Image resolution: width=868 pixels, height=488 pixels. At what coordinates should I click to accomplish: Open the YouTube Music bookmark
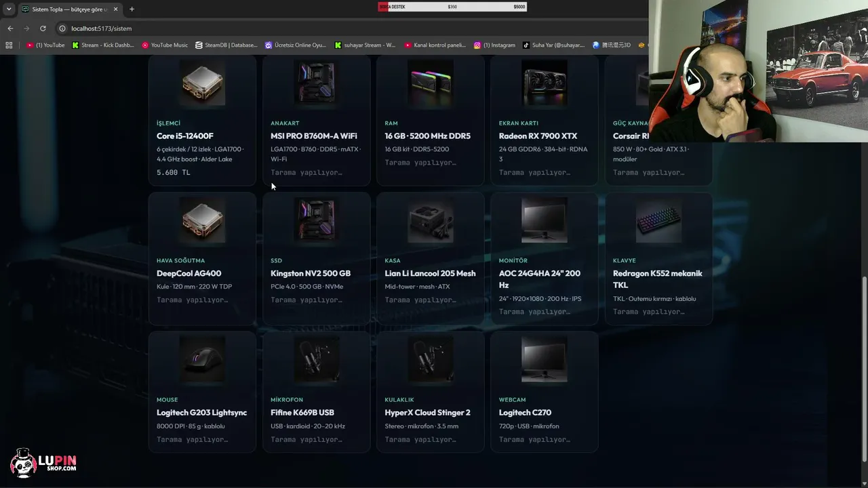point(165,45)
